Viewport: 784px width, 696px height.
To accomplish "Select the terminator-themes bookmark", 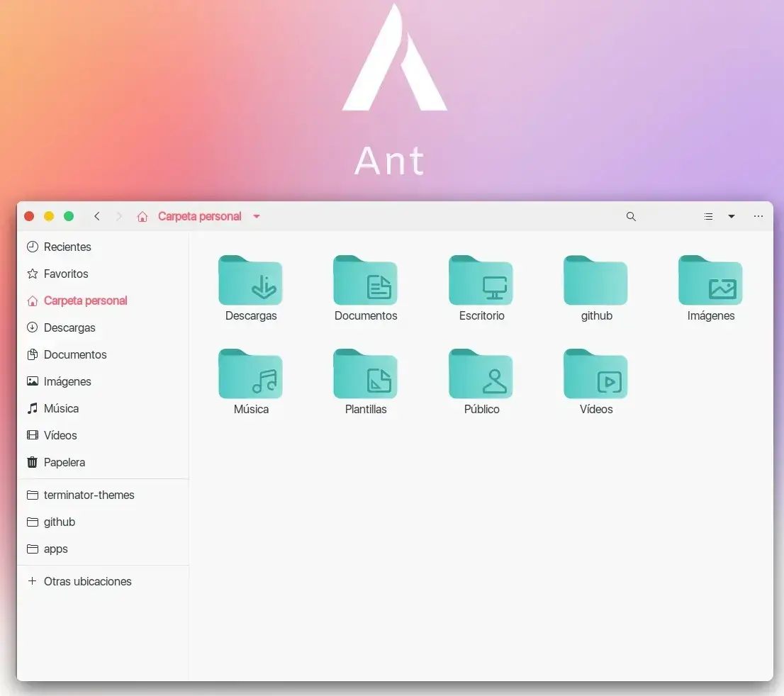I will 89,495.
